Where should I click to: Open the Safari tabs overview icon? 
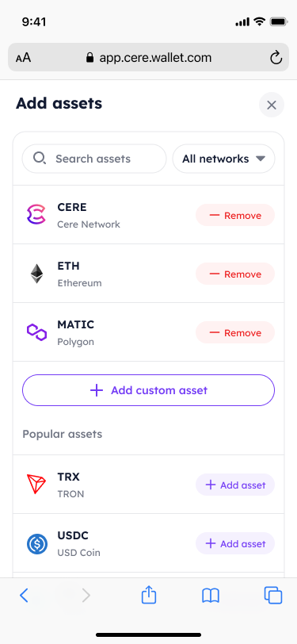pos(273,595)
